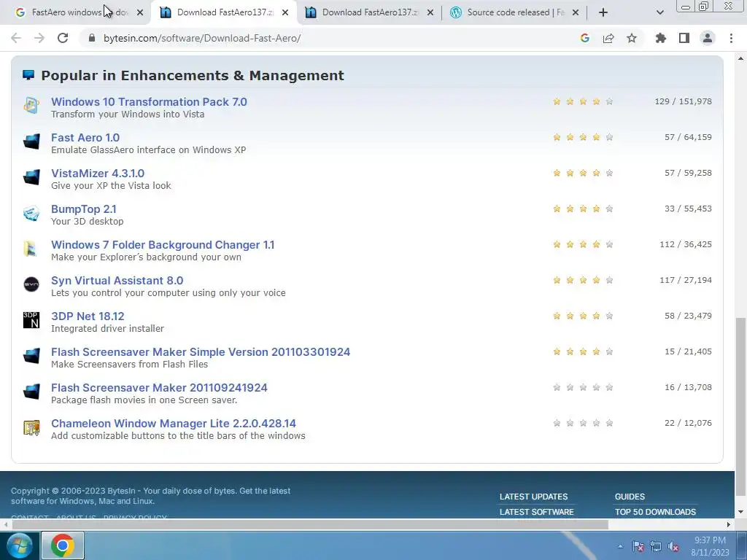Click the 129 / 151,978 download count

point(683,101)
